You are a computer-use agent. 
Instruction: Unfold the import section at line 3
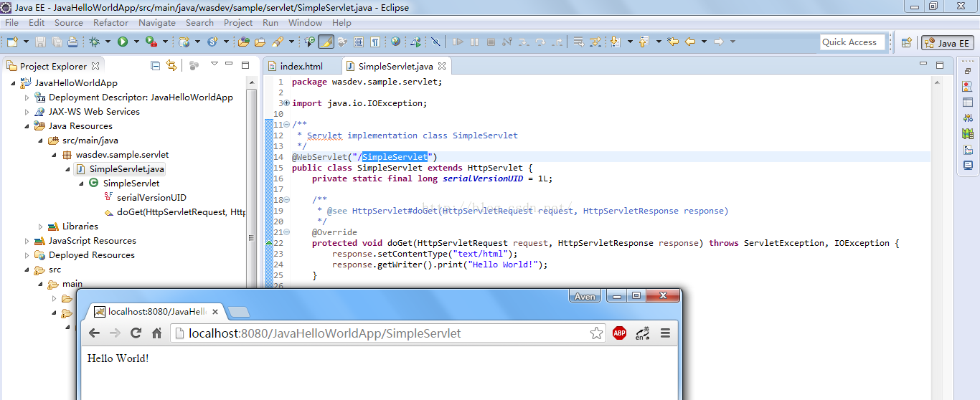coord(286,103)
